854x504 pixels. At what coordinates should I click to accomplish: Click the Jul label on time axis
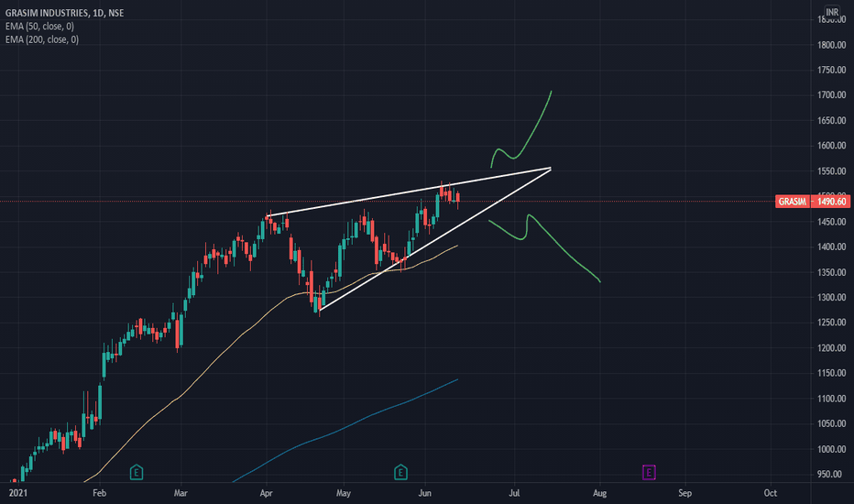coord(514,493)
